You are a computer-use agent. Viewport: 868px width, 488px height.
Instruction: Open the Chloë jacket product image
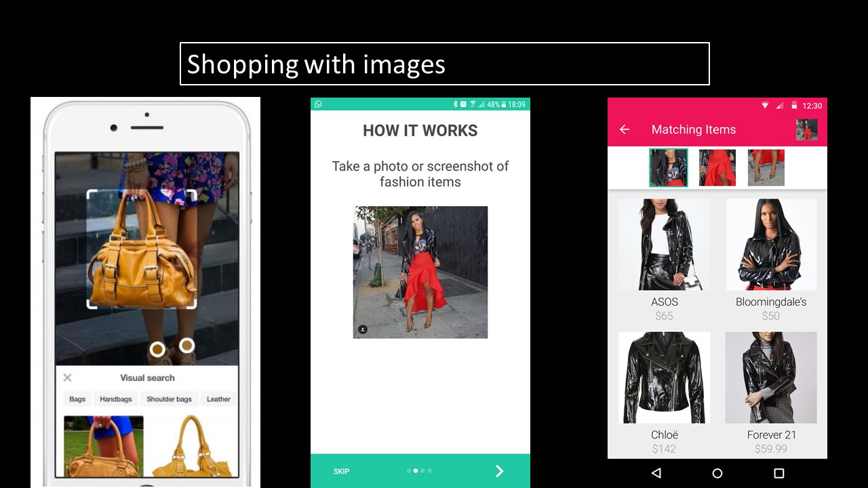click(x=664, y=378)
